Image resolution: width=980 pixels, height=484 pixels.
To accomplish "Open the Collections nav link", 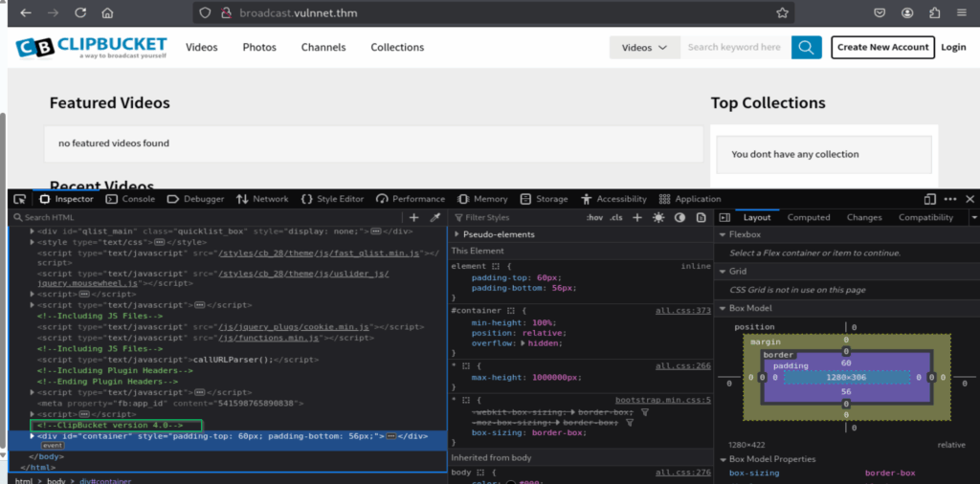I will click(397, 48).
